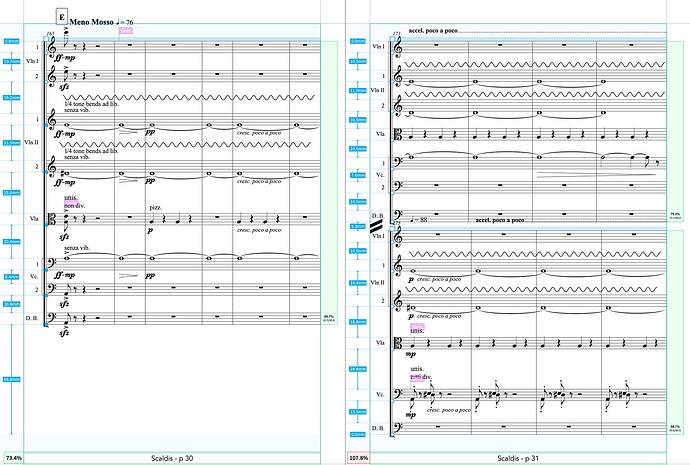This screenshot has width=690, height=465.
Task: Edit the 66.8mm bottom gap value
Action: click(12, 379)
